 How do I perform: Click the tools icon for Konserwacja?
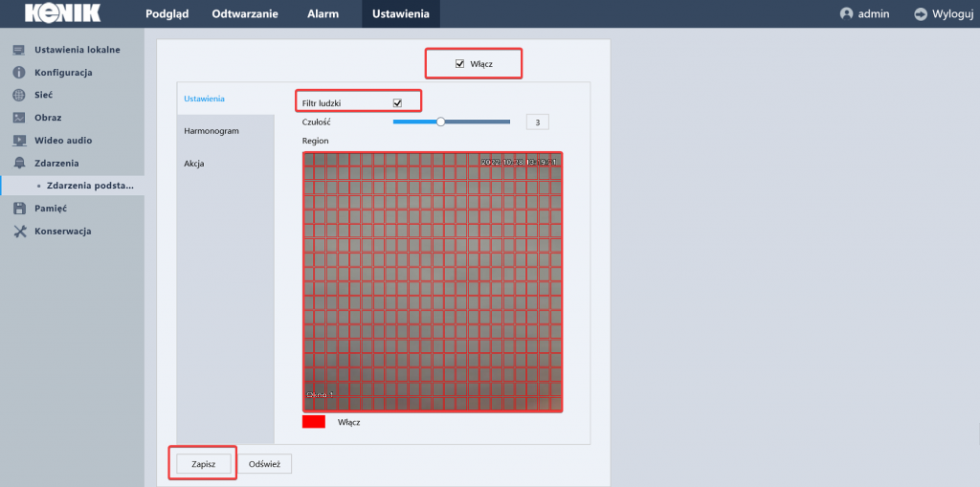pos(18,232)
